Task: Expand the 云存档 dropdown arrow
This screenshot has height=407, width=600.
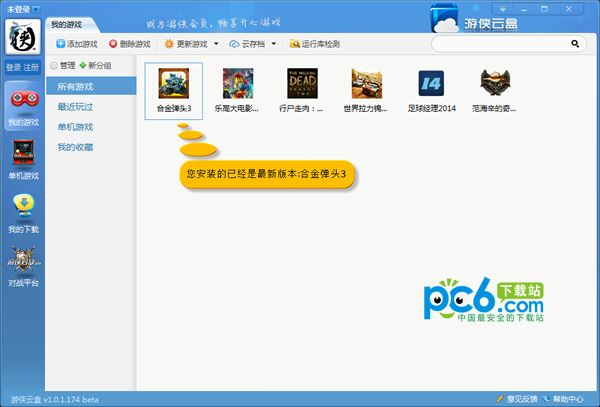Action: pos(273,44)
